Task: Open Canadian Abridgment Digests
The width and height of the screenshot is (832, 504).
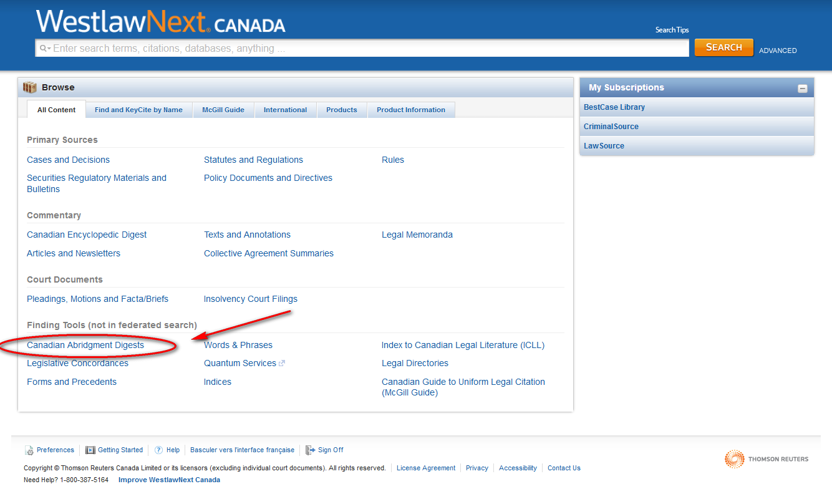Action: [x=85, y=345]
